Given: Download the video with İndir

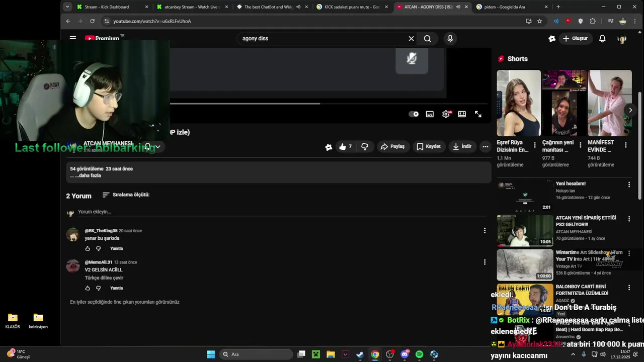Looking at the screenshot, I should coord(462,146).
